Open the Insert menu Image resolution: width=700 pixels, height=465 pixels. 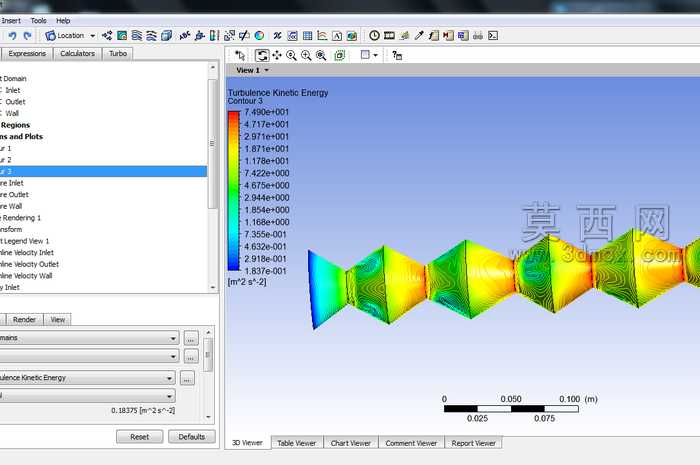point(11,21)
